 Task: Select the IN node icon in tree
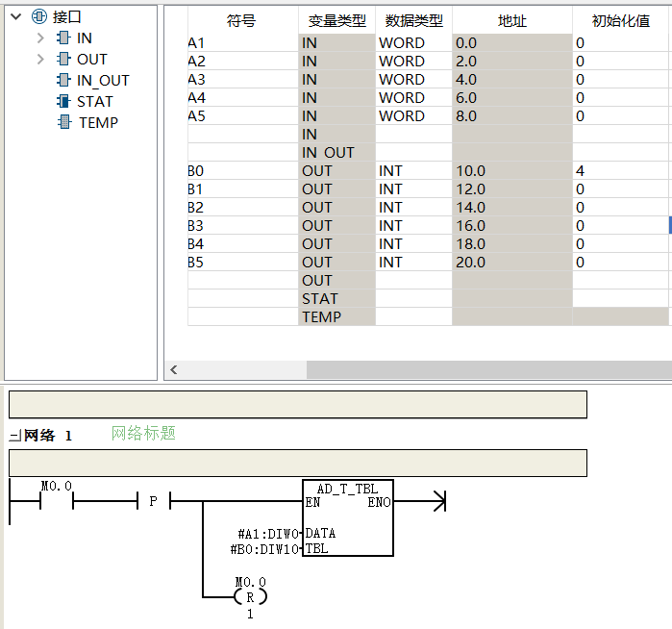(x=63, y=38)
